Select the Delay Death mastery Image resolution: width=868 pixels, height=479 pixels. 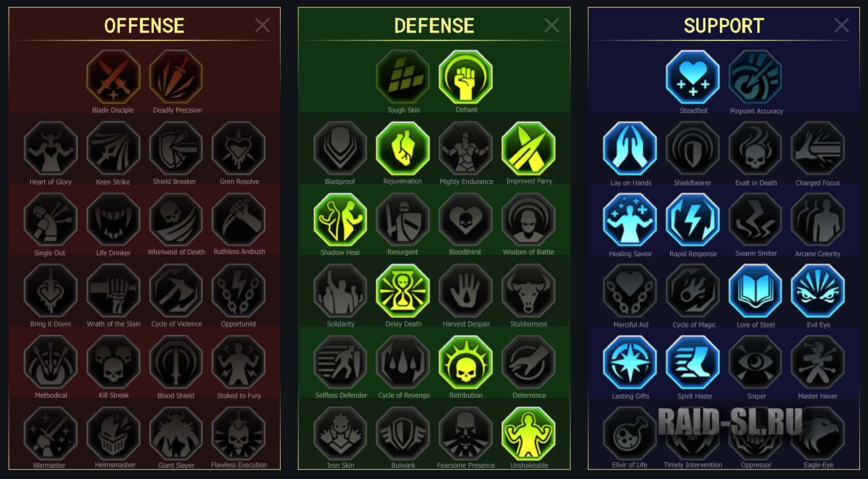click(x=403, y=291)
